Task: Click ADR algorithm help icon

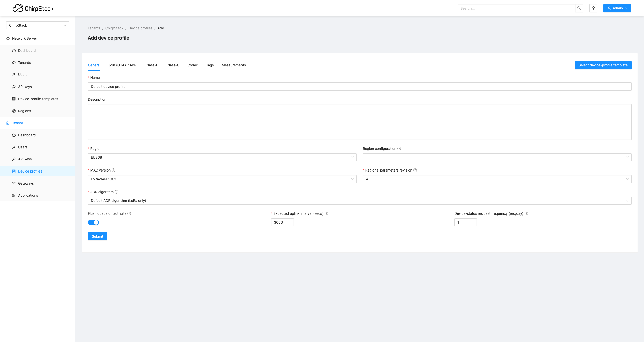Action: [x=116, y=192]
